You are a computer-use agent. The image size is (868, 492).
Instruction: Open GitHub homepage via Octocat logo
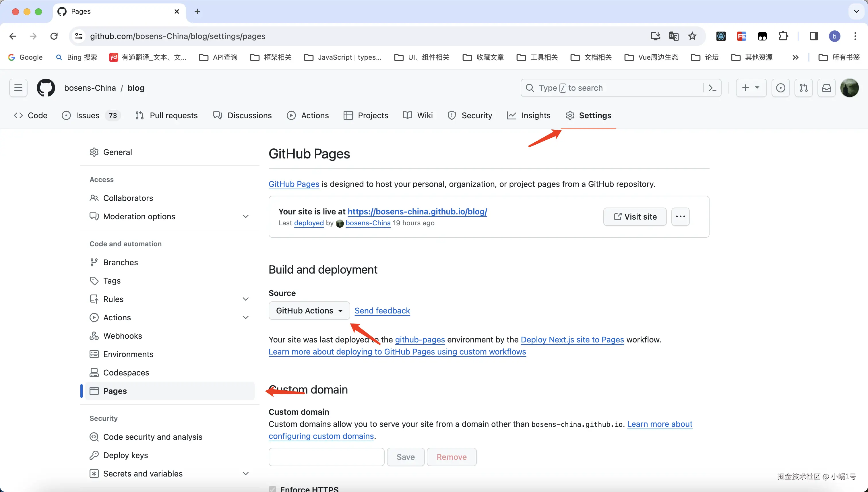[46, 88]
